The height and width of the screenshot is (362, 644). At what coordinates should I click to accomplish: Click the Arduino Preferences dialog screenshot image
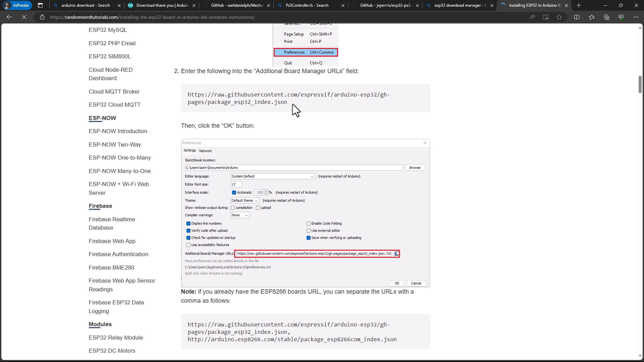[305, 213]
